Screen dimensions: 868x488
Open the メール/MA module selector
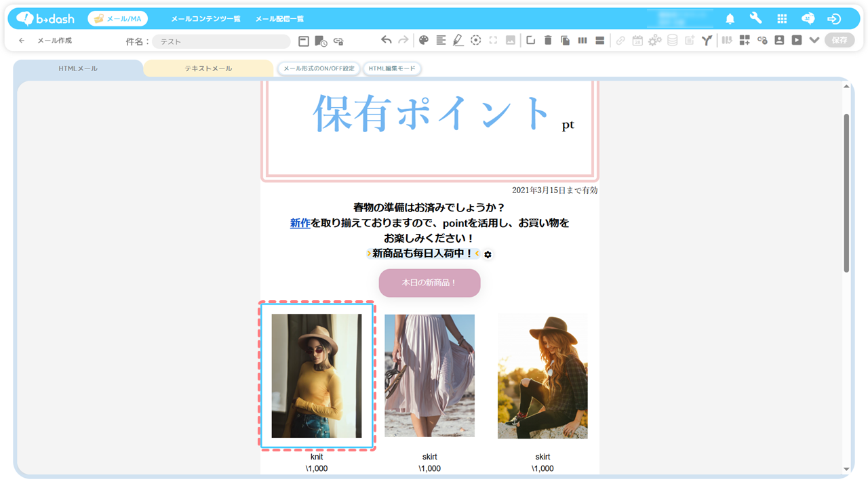[117, 19]
